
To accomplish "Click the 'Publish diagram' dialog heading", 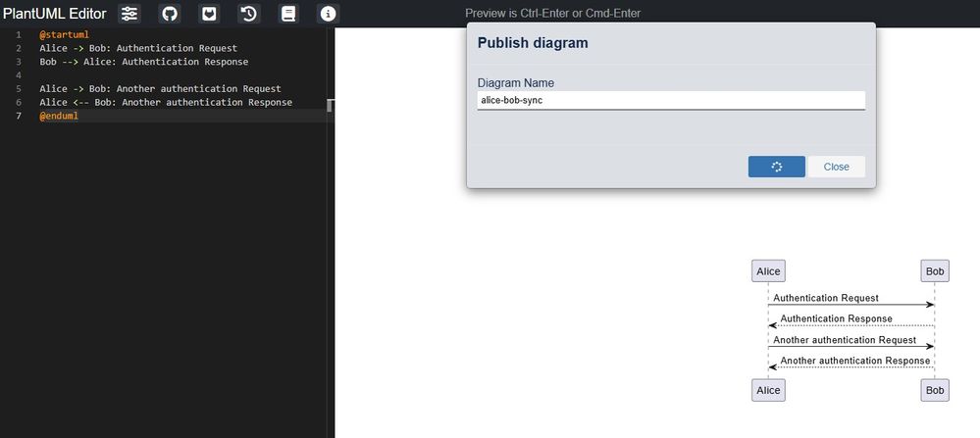I will [533, 43].
